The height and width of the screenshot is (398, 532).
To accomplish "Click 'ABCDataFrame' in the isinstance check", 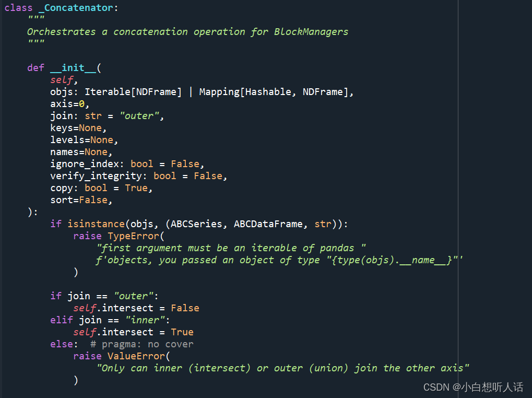I will click(x=268, y=224).
